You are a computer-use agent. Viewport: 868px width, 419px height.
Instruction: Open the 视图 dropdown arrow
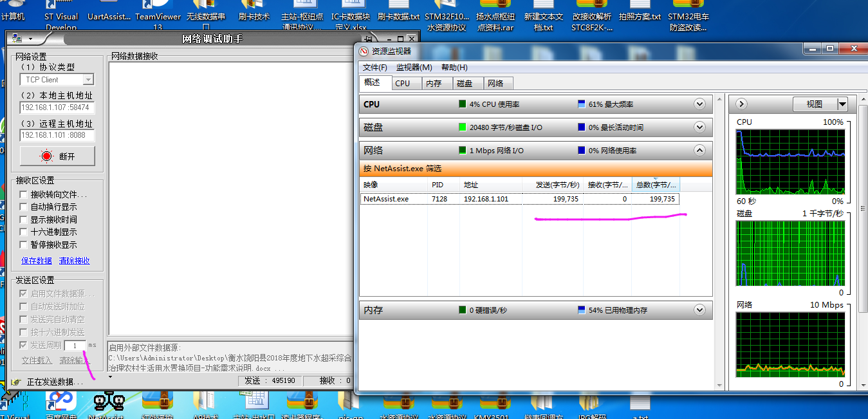point(842,104)
